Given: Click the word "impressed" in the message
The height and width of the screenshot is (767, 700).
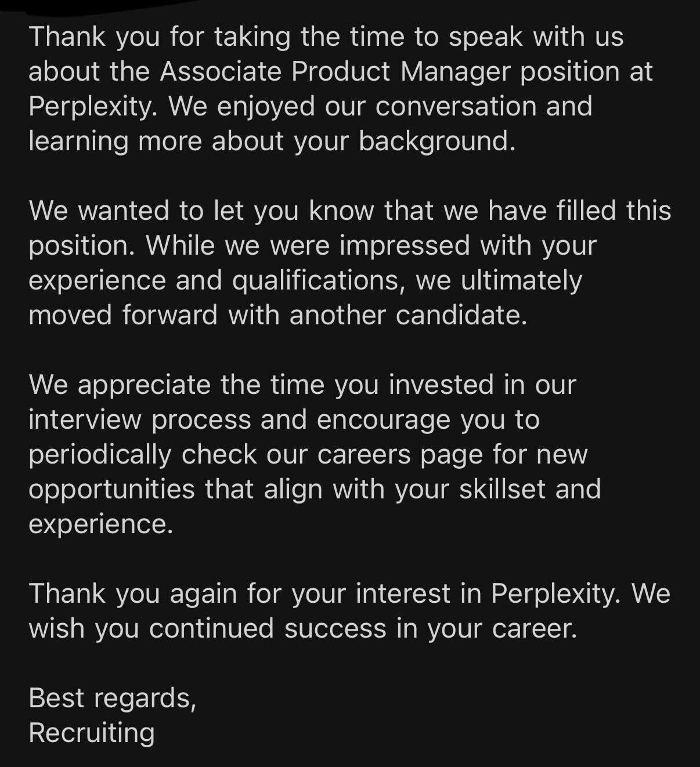Looking at the screenshot, I should (405, 245).
